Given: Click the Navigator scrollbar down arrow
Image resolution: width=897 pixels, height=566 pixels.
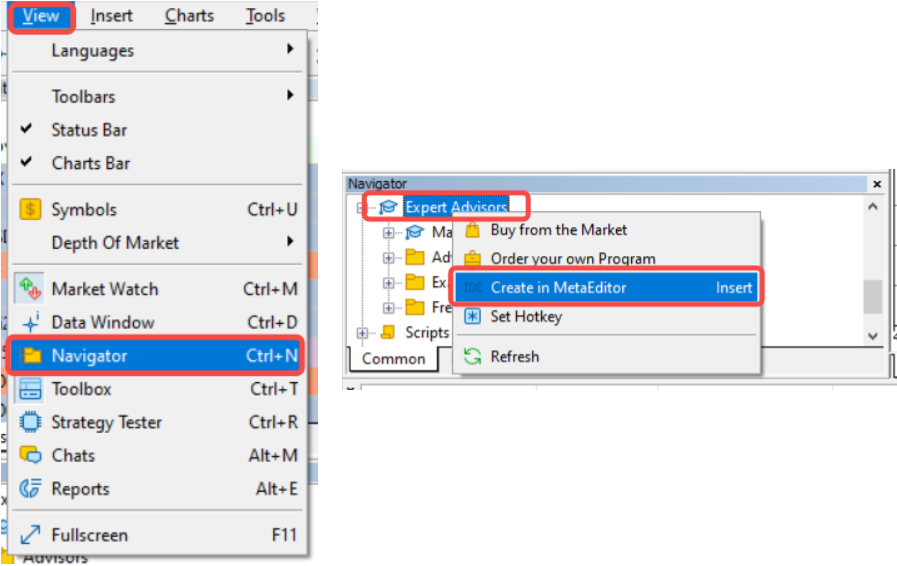Looking at the screenshot, I should click(873, 336).
